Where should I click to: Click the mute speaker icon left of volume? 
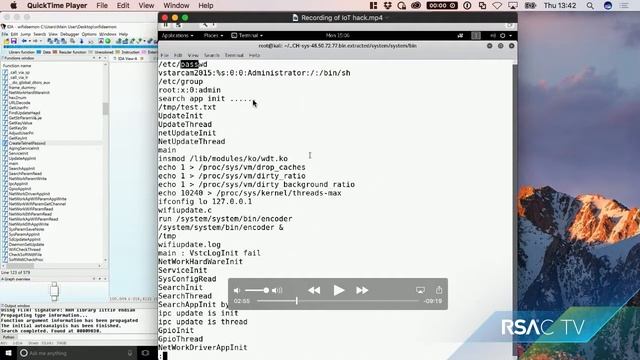(x=237, y=290)
